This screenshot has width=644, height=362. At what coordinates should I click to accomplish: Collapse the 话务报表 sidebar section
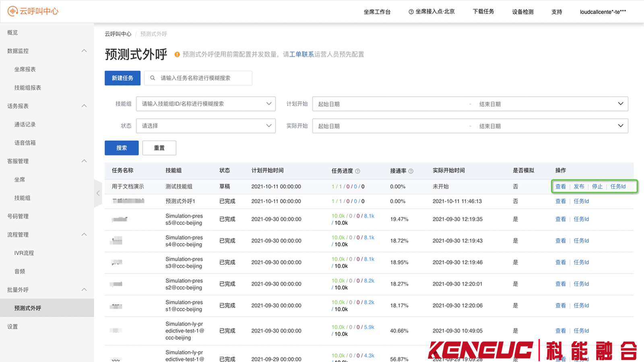tap(84, 106)
